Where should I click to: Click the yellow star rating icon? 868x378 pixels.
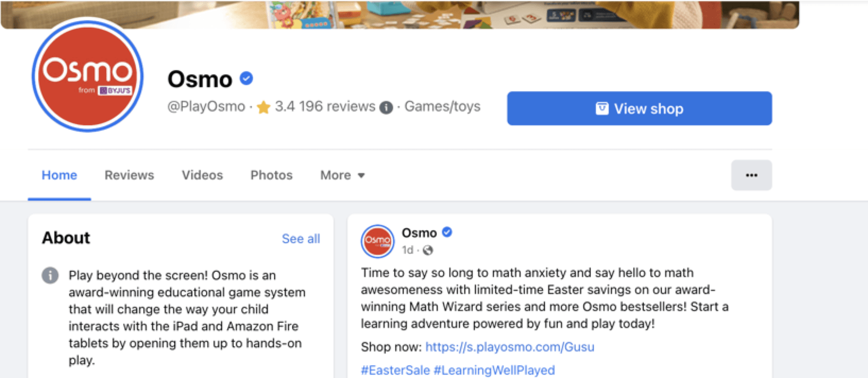[x=263, y=107]
